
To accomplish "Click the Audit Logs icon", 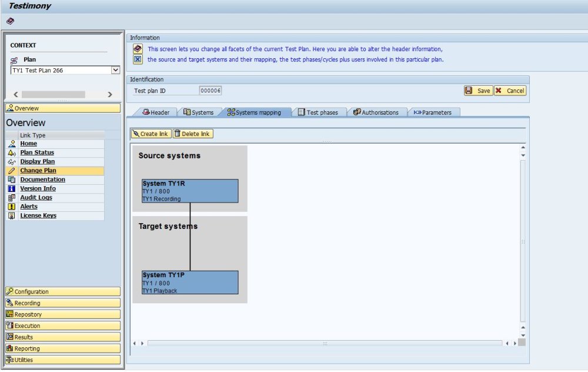I will (x=12, y=198).
